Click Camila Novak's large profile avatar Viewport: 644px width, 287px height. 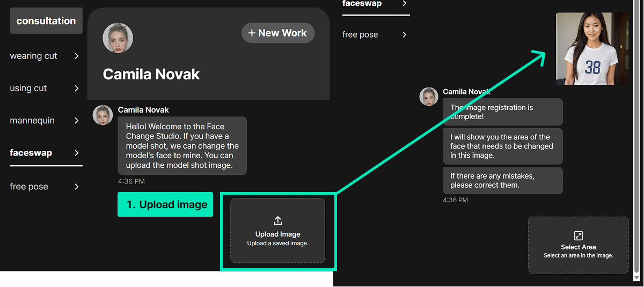[x=118, y=38]
